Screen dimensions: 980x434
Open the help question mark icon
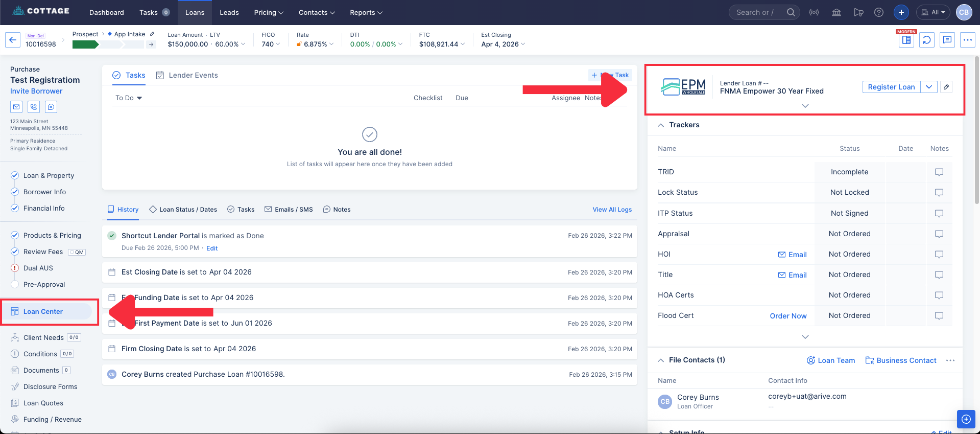[x=879, y=12]
